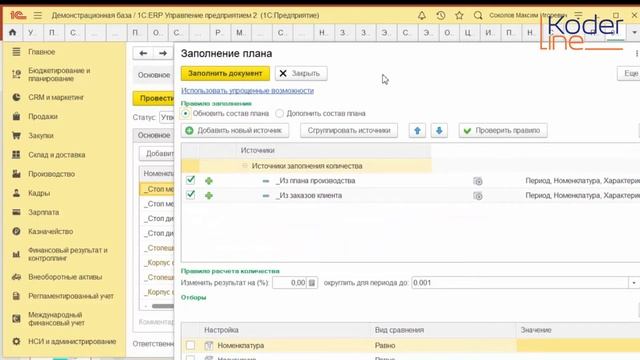
Task: Open settings icon for _Из плана производства
Action: [478, 181]
